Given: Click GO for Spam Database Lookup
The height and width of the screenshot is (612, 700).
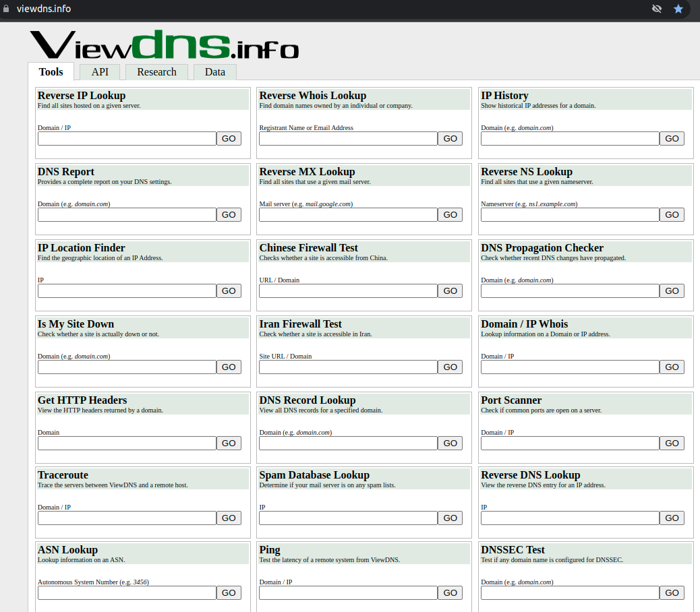Looking at the screenshot, I should [450, 518].
